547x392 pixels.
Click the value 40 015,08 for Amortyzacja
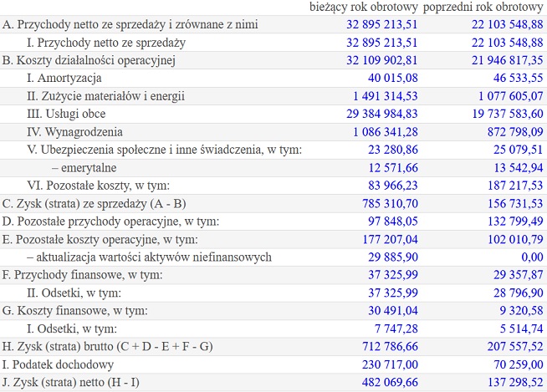pyautogui.click(x=393, y=78)
